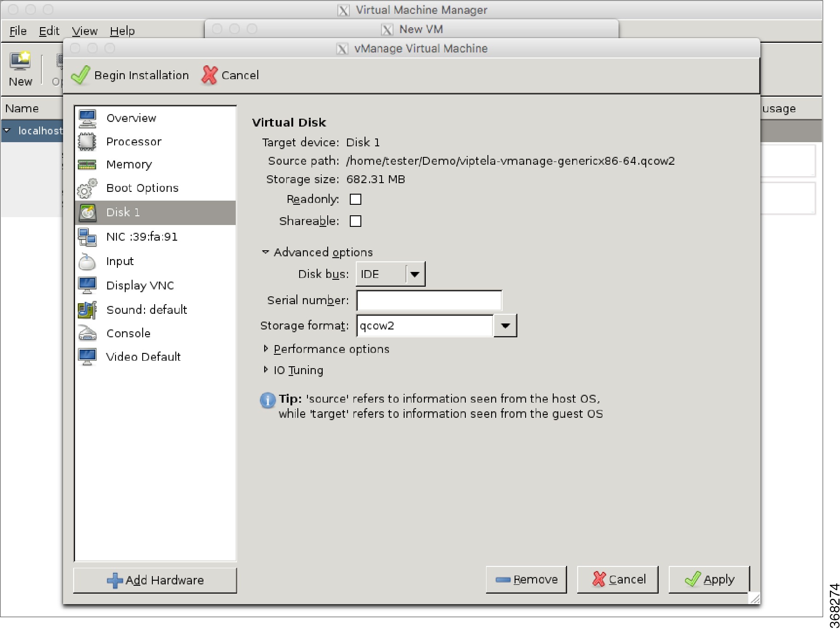The width and height of the screenshot is (840, 629).
Task: Expand the Performance options section
Action: pos(330,349)
